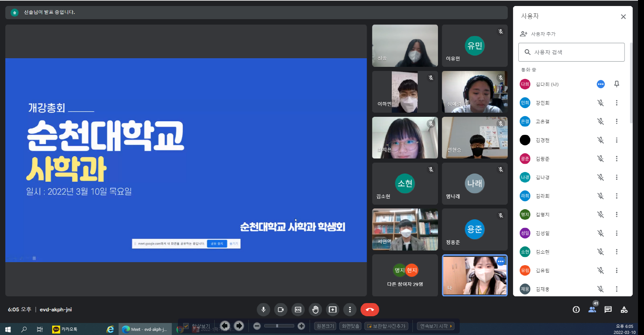644x335 pixels.
Task: Click the 원본크기 button
Action: [x=325, y=326]
